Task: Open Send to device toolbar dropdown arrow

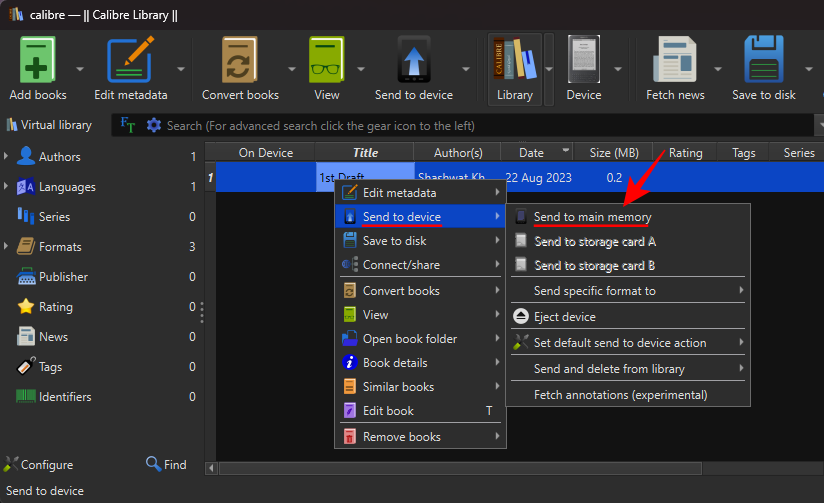Action: tap(466, 69)
